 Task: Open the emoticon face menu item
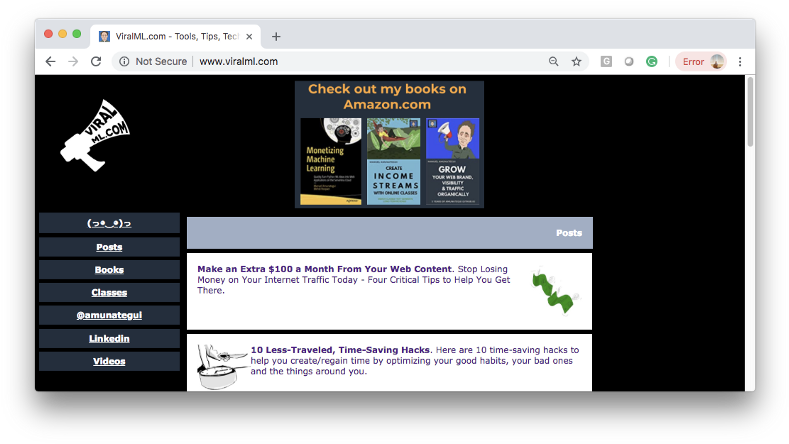(x=109, y=223)
